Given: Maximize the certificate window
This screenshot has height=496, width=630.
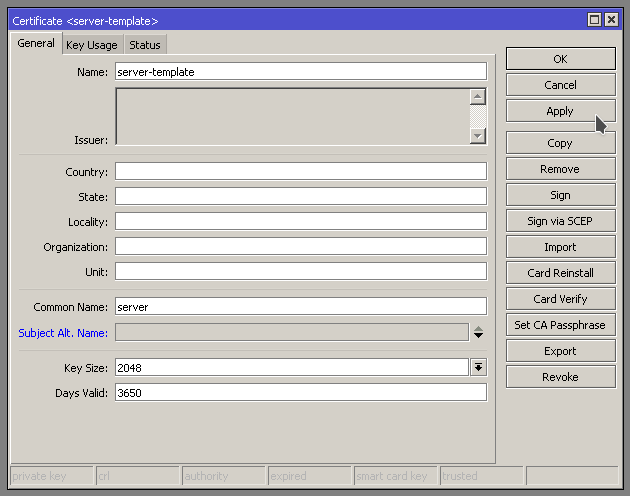Looking at the screenshot, I should point(594,20).
